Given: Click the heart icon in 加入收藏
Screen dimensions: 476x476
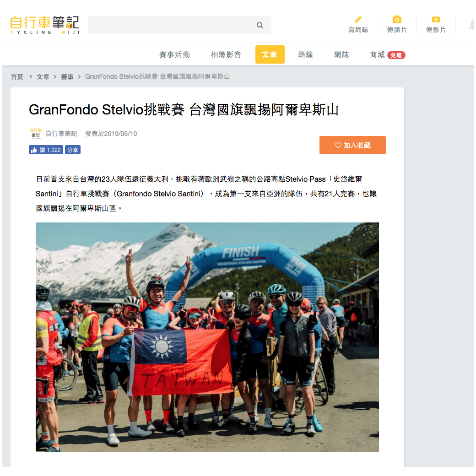Looking at the screenshot, I should coord(338,145).
